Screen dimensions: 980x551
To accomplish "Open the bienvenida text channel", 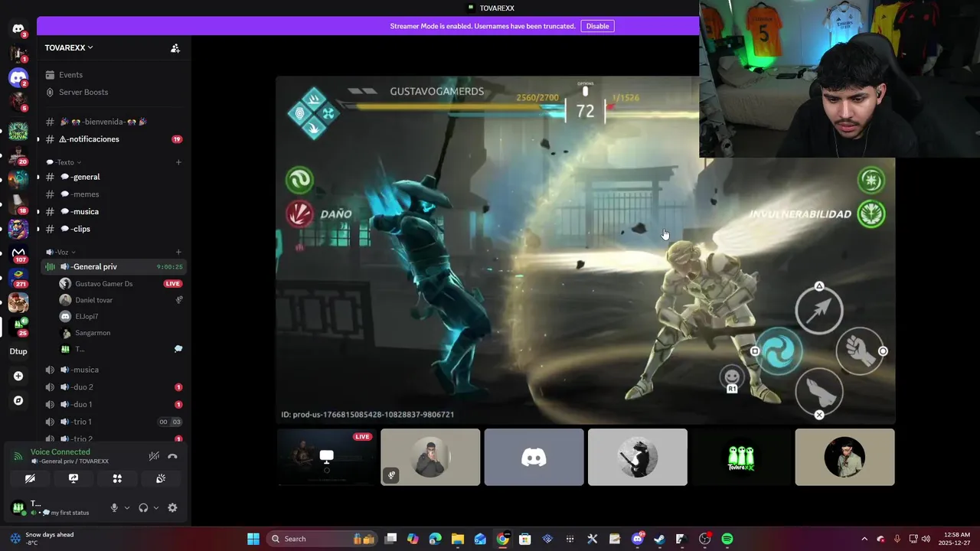I will click(113, 122).
